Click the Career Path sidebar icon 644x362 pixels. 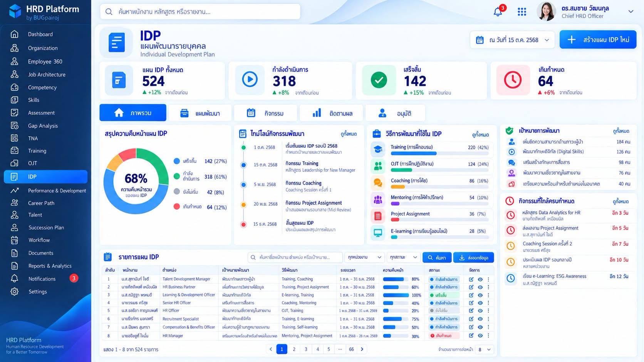(14, 203)
